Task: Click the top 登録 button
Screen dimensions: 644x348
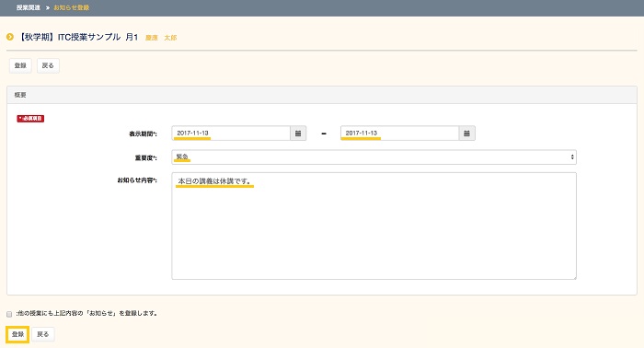Action: [x=20, y=65]
